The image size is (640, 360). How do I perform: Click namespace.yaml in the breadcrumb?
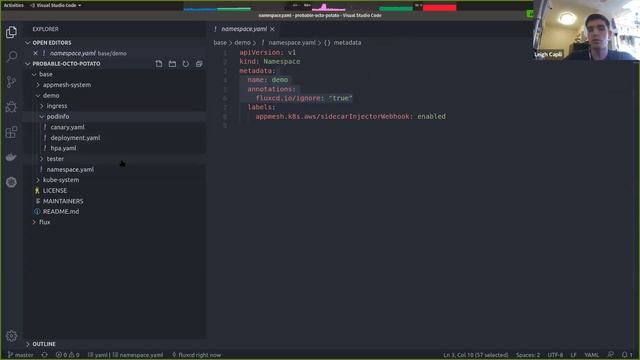click(292, 42)
